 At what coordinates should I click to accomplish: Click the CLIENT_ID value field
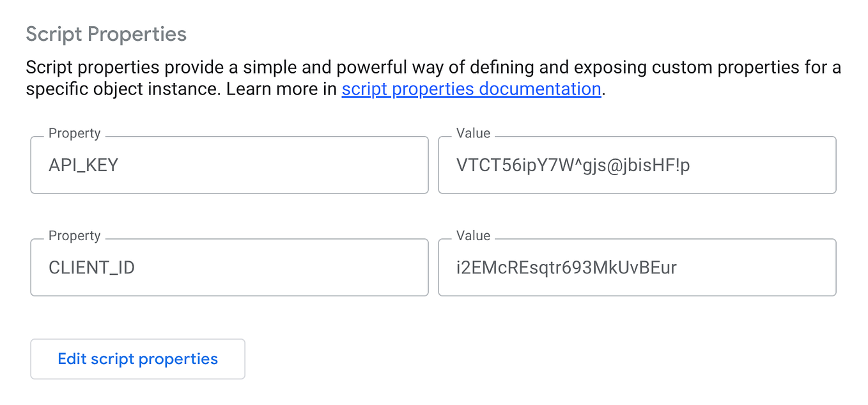pyautogui.click(x=637, y=267)
